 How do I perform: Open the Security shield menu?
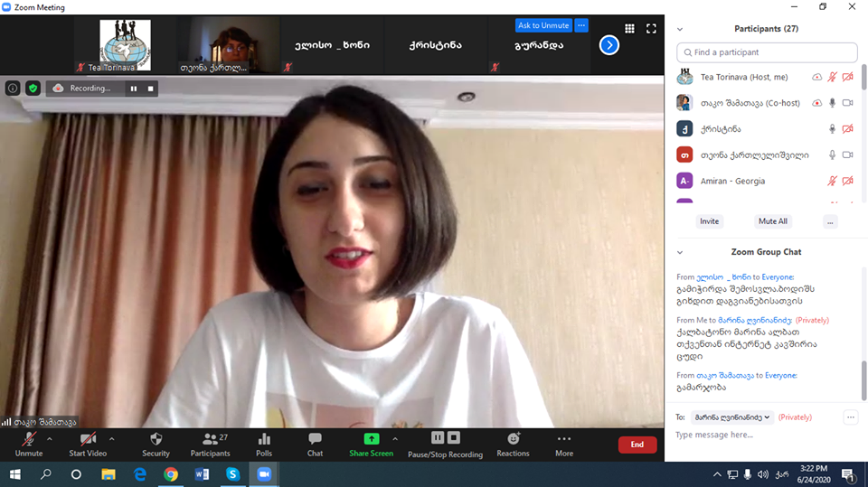pos(156,445)
